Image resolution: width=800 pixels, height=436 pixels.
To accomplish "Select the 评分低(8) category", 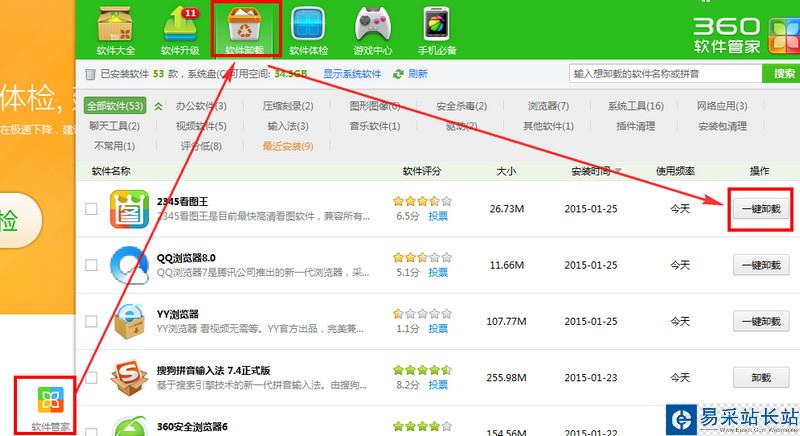I will pos(201,146).
